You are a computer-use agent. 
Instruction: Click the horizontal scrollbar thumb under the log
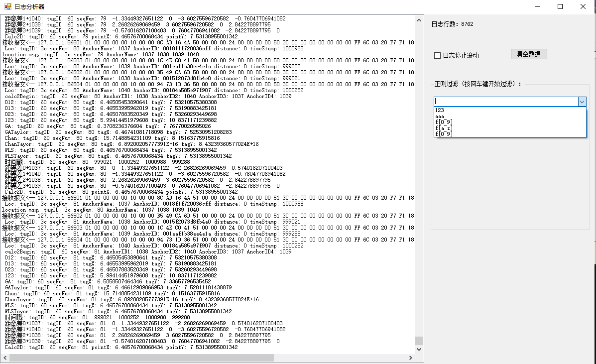point(139,358)
